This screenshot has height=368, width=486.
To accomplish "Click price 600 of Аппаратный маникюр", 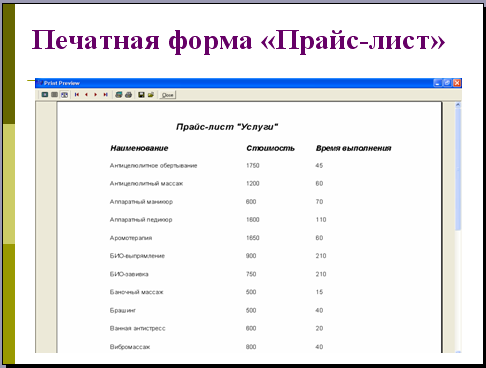I will click(x=251, y=202).
